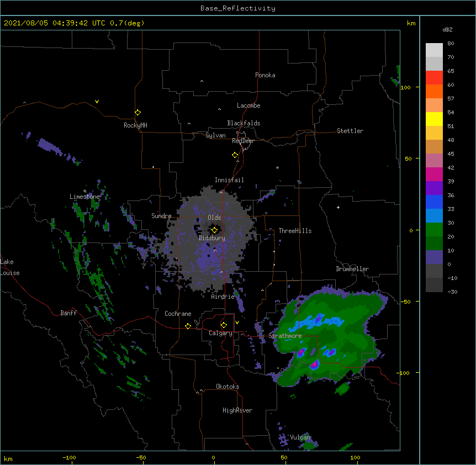Click the Didsbury town label
The image size is (476, 465).
[212, 238]
